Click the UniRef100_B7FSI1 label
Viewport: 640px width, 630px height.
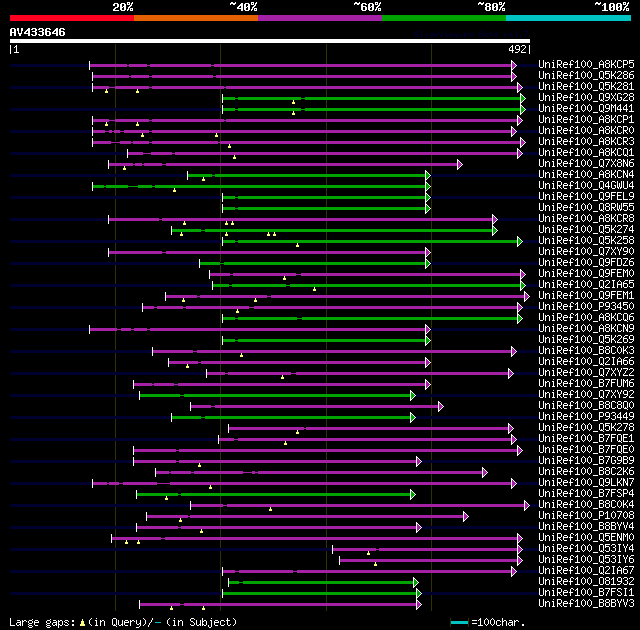[586, 593]
